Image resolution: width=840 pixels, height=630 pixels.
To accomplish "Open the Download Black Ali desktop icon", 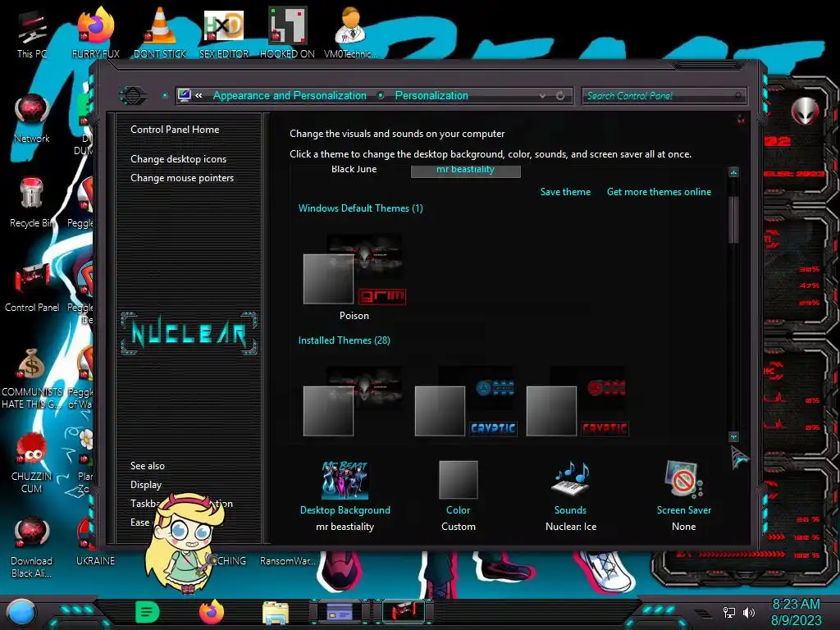I will pos(32,547).
